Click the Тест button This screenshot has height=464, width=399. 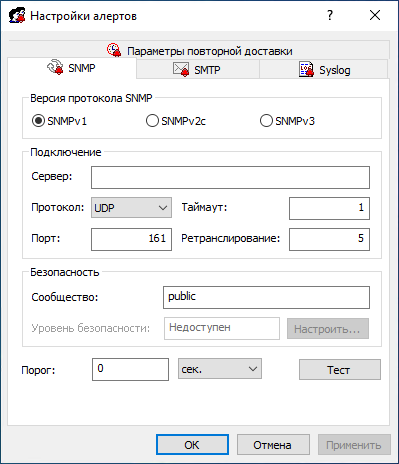[x=340, y=369]
